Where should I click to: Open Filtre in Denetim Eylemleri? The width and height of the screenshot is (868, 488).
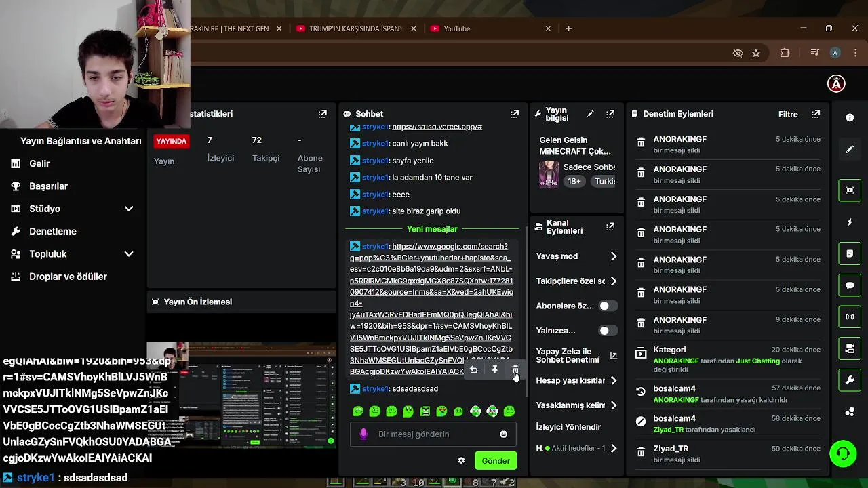(x=788, y=114)
